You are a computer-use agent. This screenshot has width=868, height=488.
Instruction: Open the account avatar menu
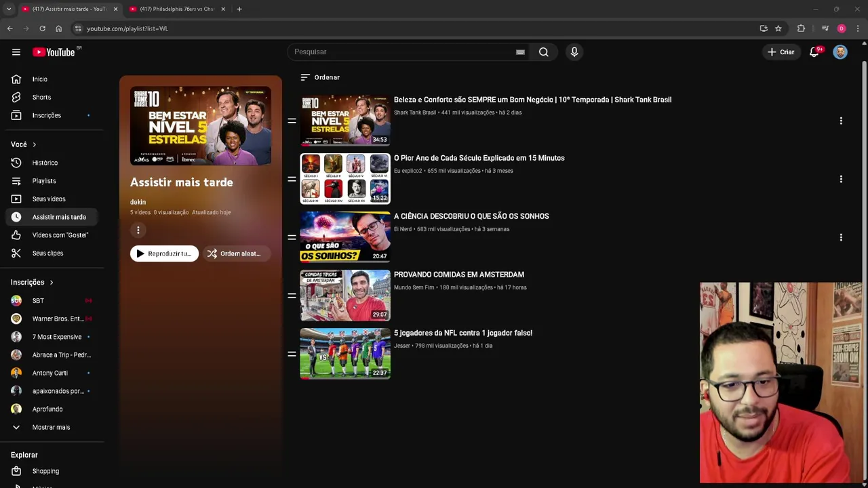click(x=840, y=52)
